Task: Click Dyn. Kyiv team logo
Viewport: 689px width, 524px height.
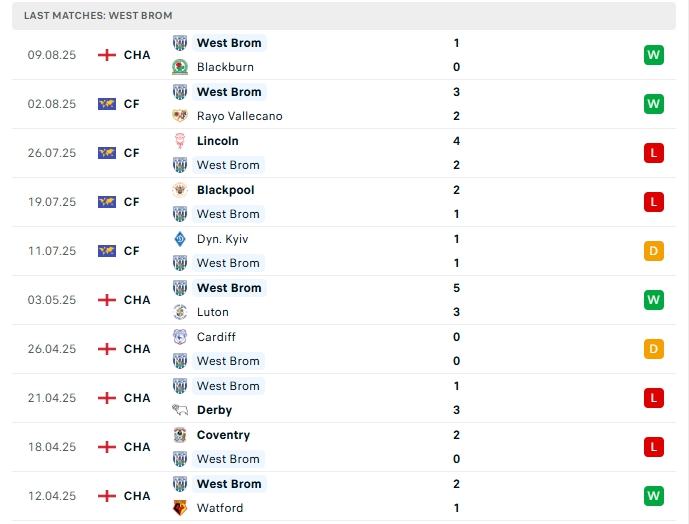Action: click(180, 239)
